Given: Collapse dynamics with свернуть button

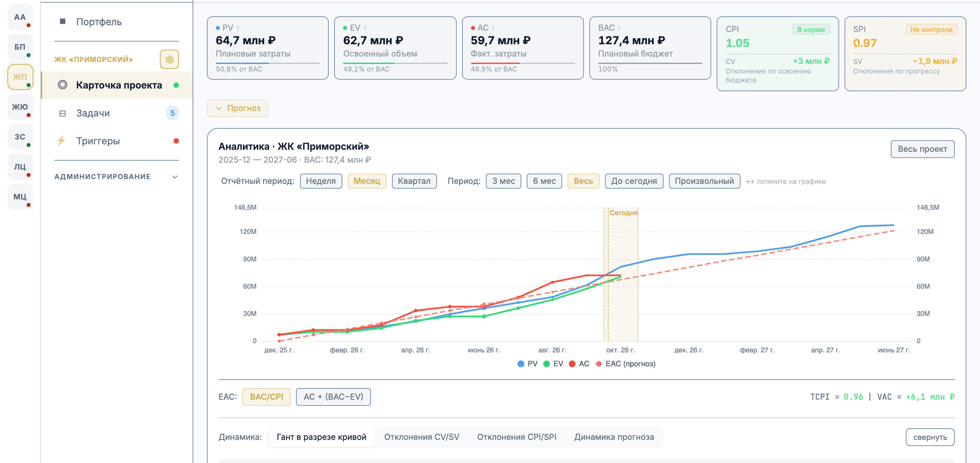Looking at the screenshot, I should pos(930,437).
